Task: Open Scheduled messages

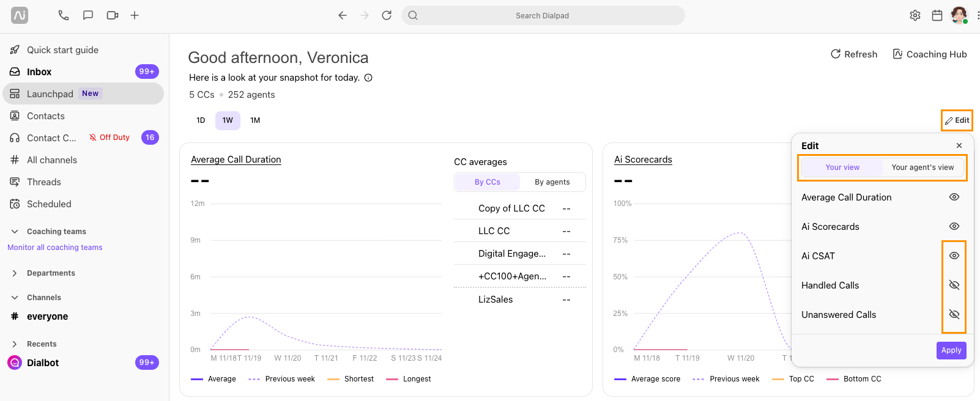Action: pos(83,204)
